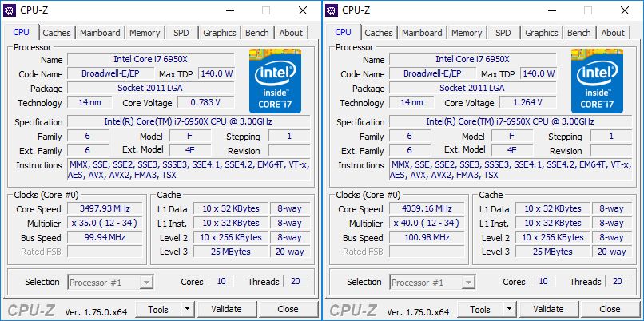Switch to Mainboard tab in the left window

click(x=100, y=33)
